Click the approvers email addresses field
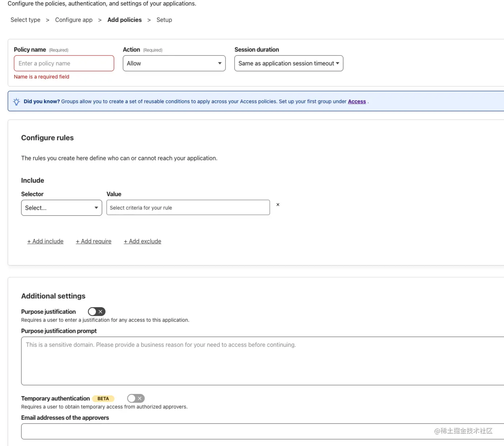This screenshot has height=446, width=504. coord(262,431)
